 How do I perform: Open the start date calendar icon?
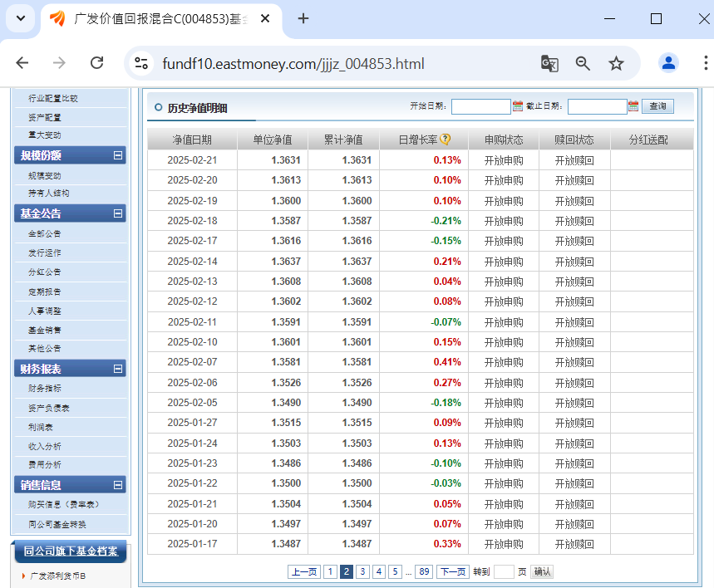(518, 106)
